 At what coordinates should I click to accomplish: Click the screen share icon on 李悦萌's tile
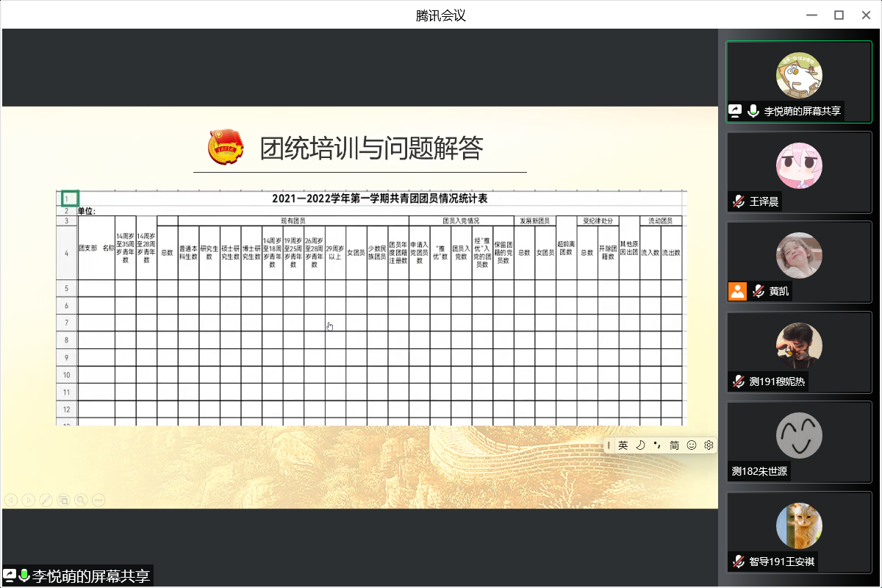(735, 111)
